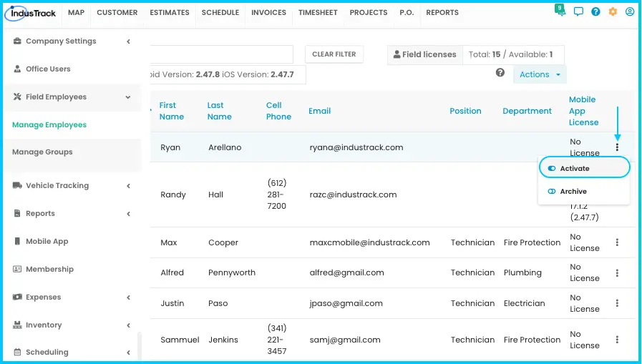Click the IndusTrack logo
Screen dimensions: 642x364
tap(30, 13)
